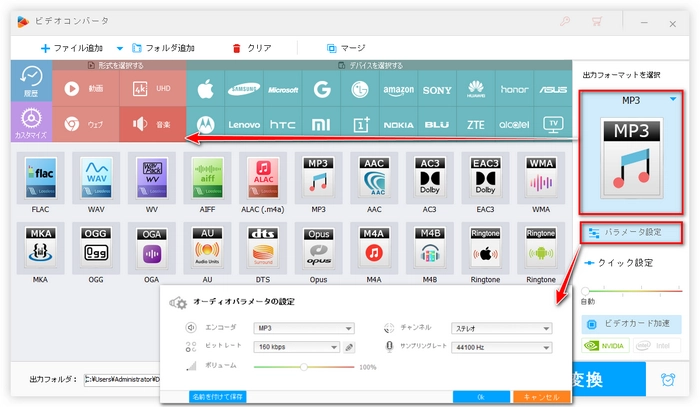Select the AC3 Dolby format icon
The image size is (700, 407).
click(430, 178)
